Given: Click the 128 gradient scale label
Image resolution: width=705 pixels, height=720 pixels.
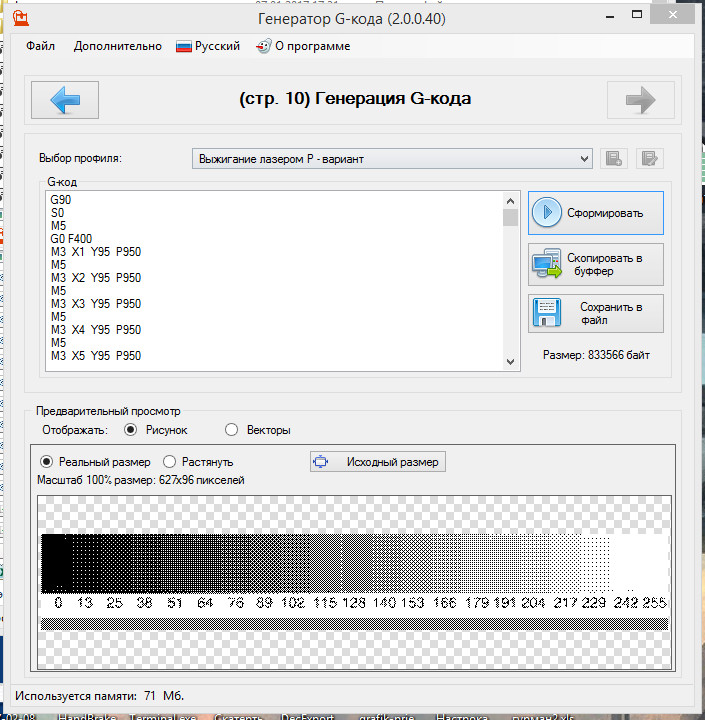Looking at the screenshot, I should (x=353, y=602).
